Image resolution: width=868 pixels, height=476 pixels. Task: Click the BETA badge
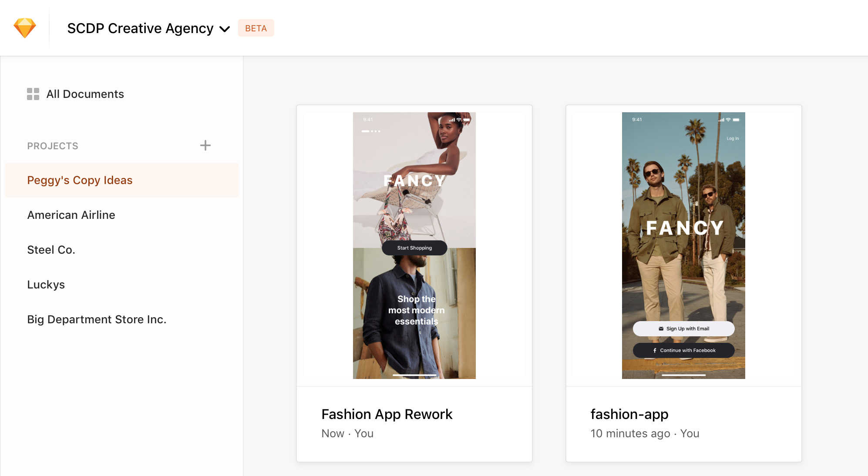coord(256,28)
